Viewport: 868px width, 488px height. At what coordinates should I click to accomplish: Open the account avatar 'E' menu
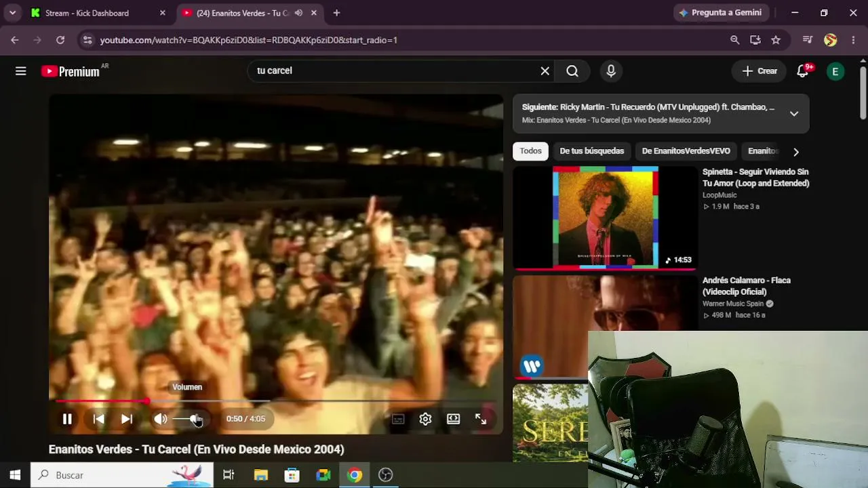[x=835, y=71]
